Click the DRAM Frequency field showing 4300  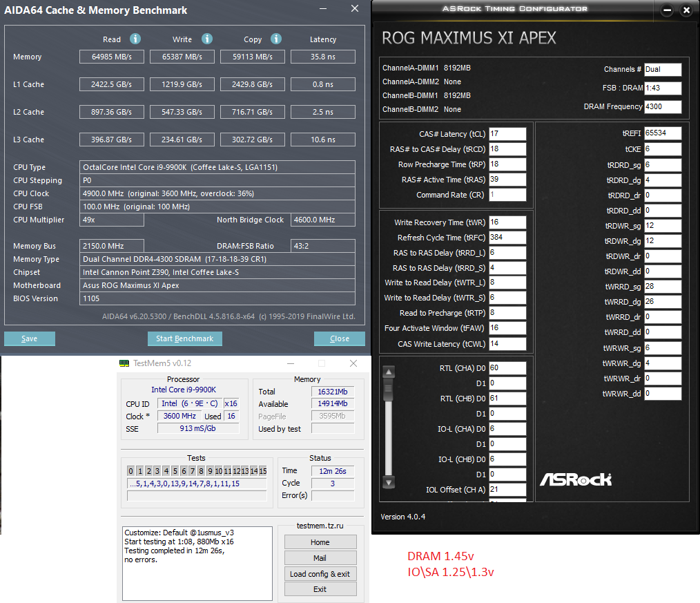point(663,107)
